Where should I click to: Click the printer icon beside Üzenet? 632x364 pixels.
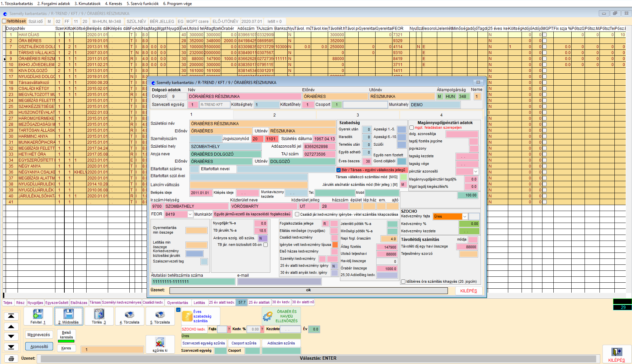tap(11, 358)
